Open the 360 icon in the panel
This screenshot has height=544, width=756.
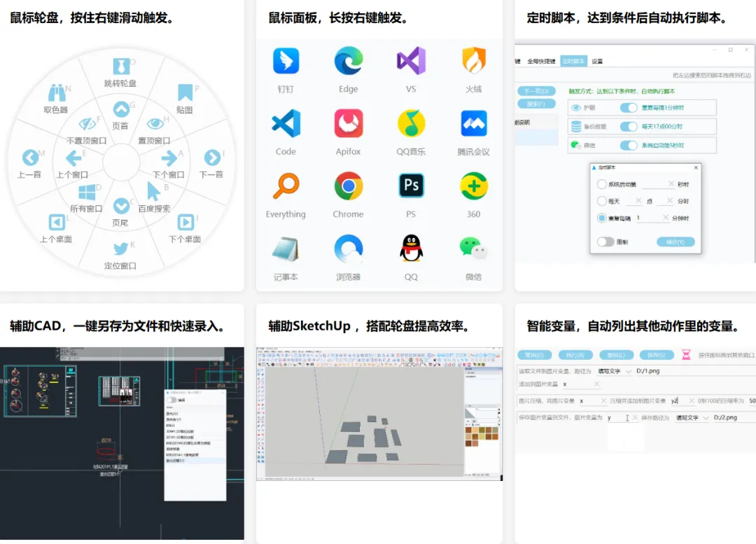pyautogui.click(x=474, y=186)
